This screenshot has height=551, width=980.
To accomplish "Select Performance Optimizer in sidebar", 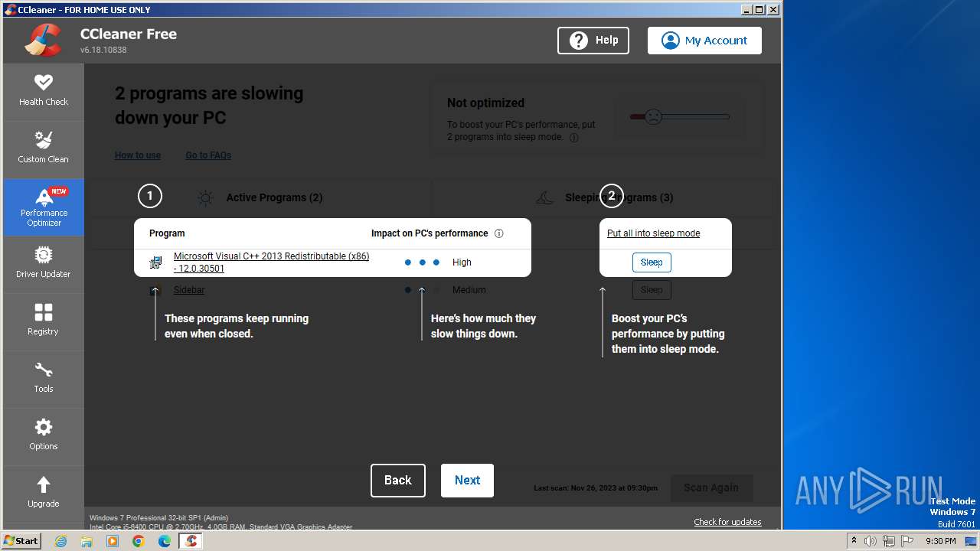I will click(x=44, y=207).
